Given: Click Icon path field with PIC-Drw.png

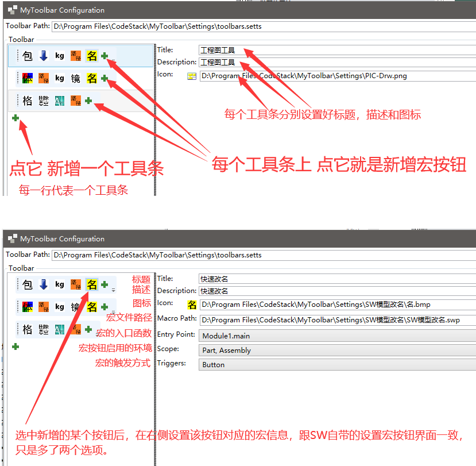Looking at the screenshot, I should click(x=338, y=76).
